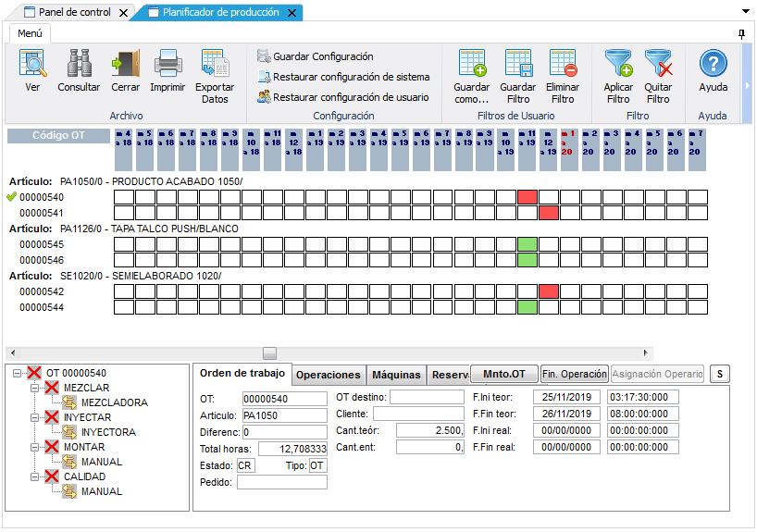
Task: Collapse the CALIDAD tree node
Action: coord(36,476)
